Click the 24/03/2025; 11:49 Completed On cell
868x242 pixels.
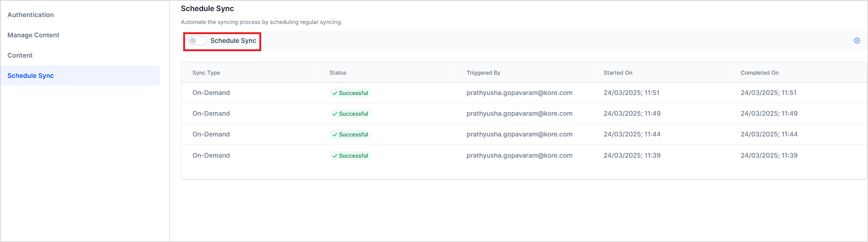click(x=769, y=113)
